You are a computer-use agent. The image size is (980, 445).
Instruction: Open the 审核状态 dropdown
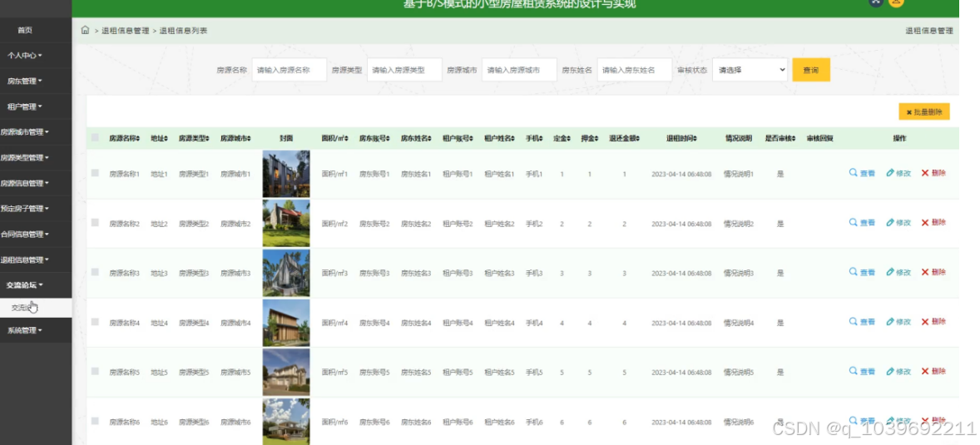pyautogui.click(x=750, y=70)
